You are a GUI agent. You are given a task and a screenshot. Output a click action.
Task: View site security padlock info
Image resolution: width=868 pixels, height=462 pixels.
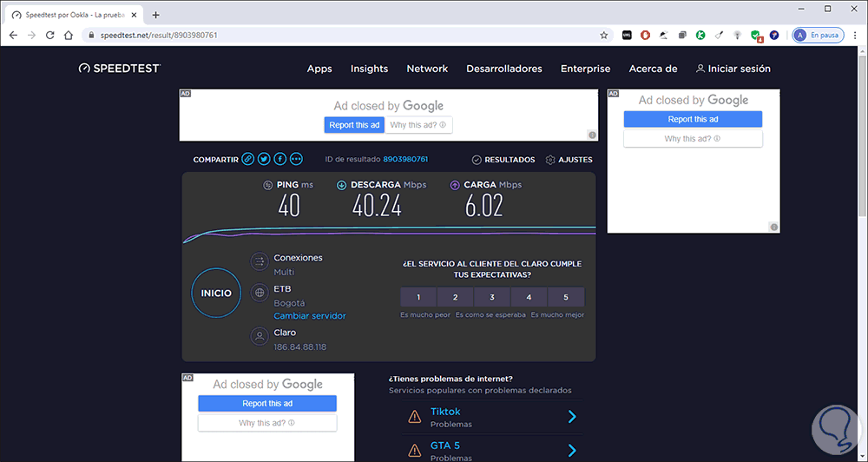click(x=92, y=35)
